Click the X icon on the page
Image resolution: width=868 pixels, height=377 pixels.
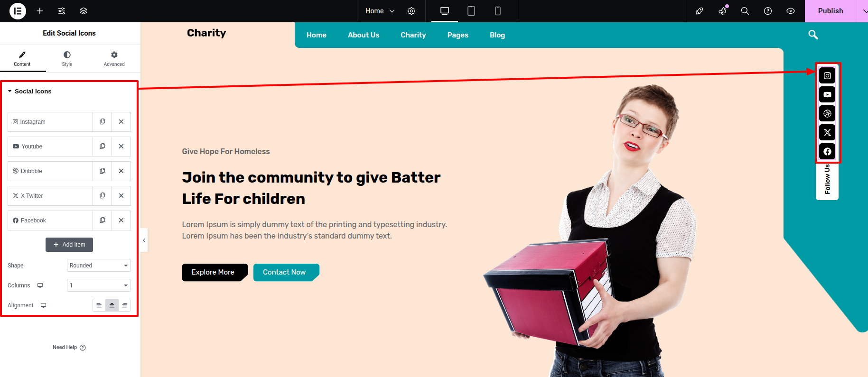[x=827, y=132]
